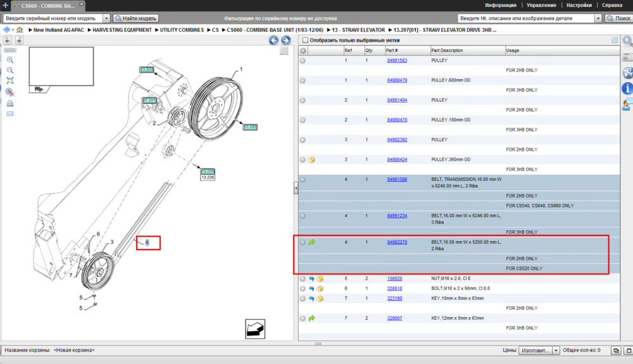Click the status bar basket window icon

(x=616, y=351)
